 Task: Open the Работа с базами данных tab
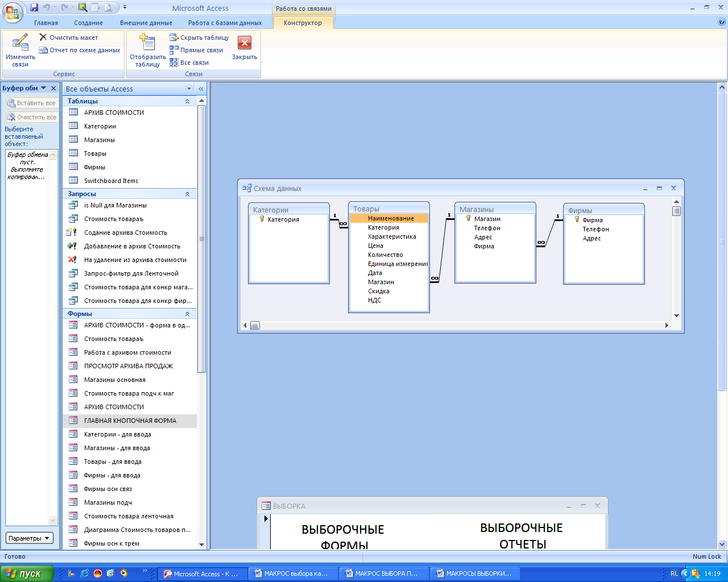coord(225,23)
